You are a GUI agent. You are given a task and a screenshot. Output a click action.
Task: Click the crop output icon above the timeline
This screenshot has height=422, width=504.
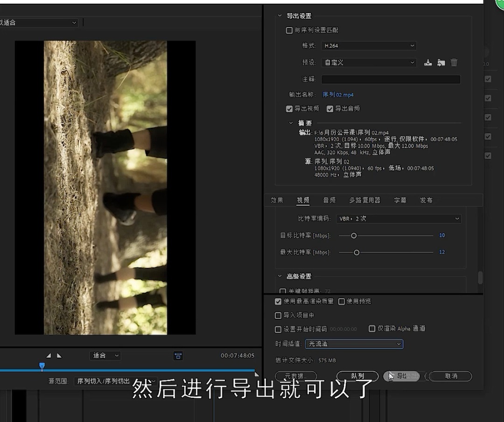coord(178,356)
